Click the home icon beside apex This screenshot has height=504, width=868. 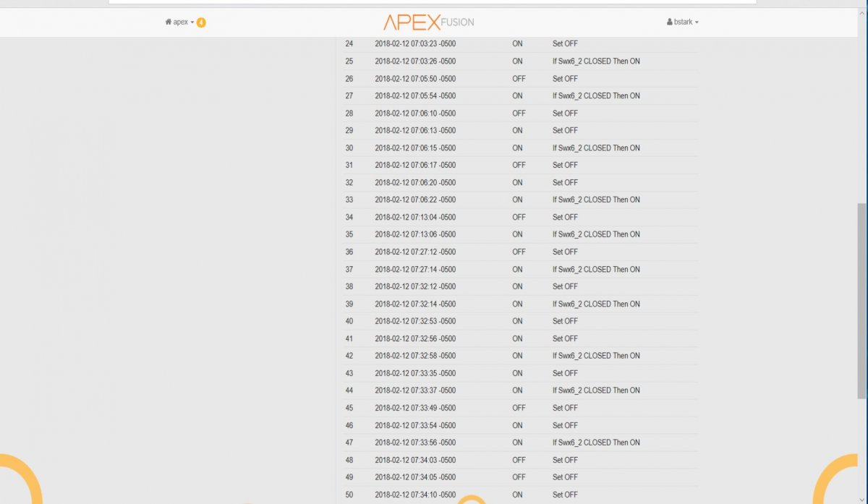(x=169, y=22)
